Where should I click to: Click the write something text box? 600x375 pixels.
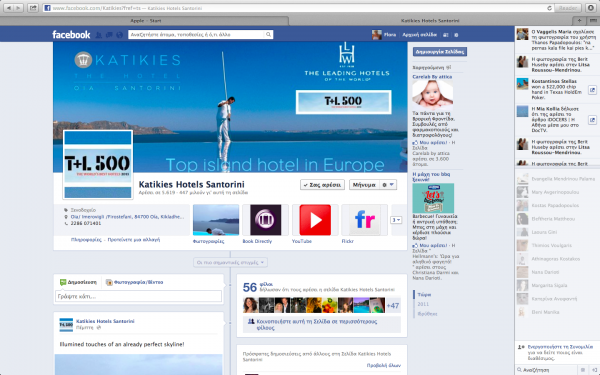click(139, 296)
